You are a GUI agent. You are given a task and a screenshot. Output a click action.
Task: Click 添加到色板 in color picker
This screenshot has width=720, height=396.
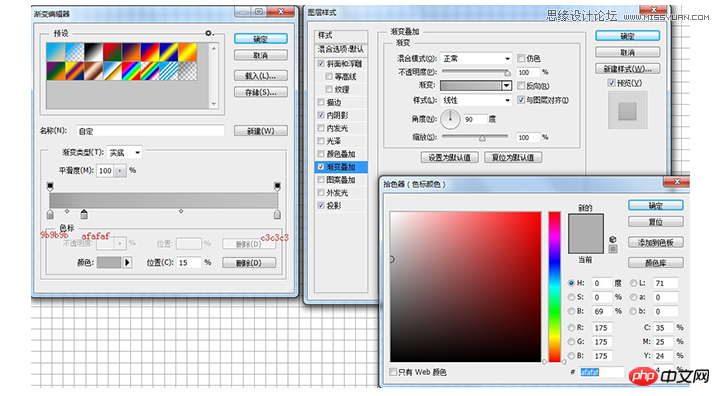coord(656,243)
